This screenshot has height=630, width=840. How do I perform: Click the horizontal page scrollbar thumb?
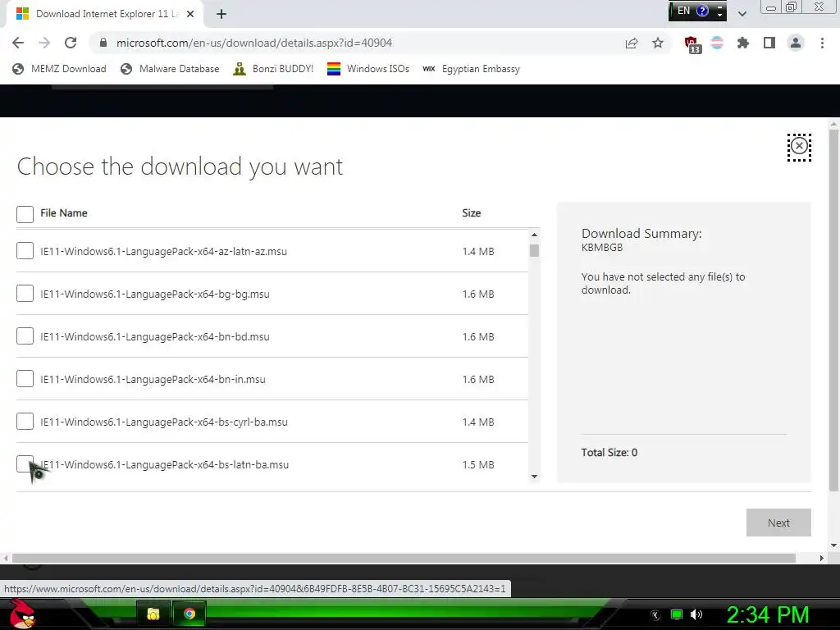pos(404,558)
